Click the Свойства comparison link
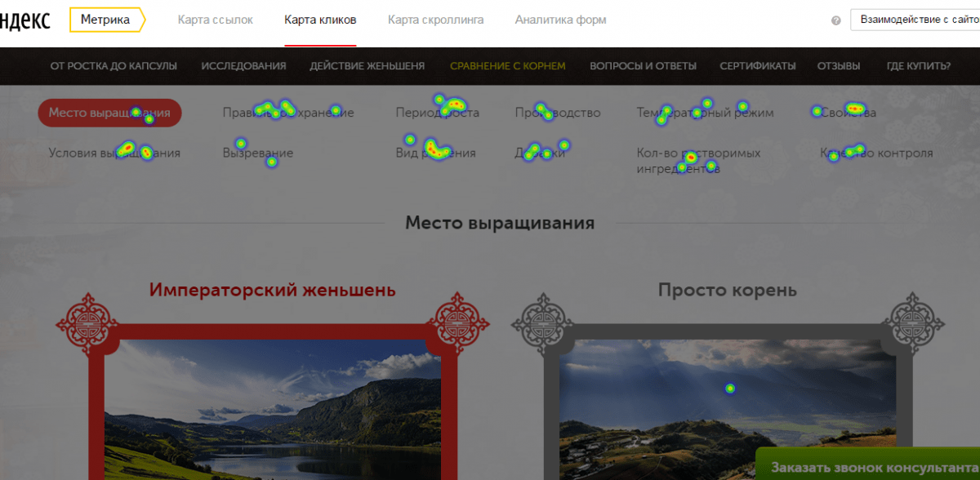 coord(848,113)
